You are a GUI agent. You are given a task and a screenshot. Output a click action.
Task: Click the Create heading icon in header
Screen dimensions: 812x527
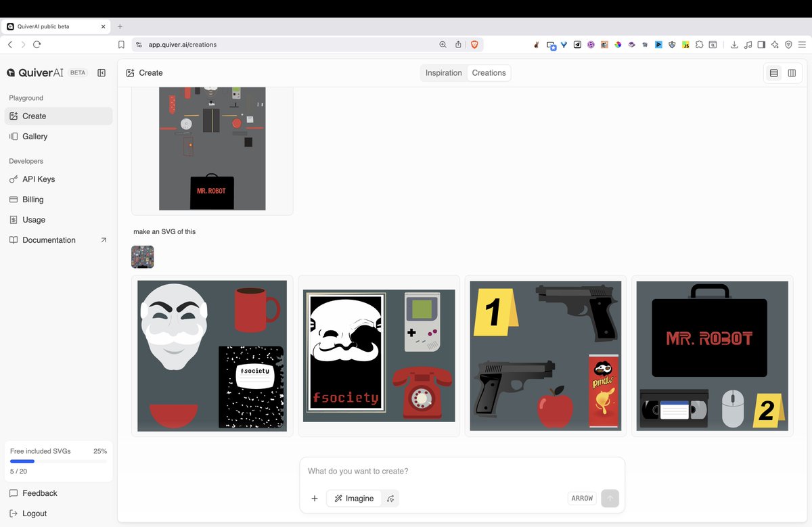point(130,73)
